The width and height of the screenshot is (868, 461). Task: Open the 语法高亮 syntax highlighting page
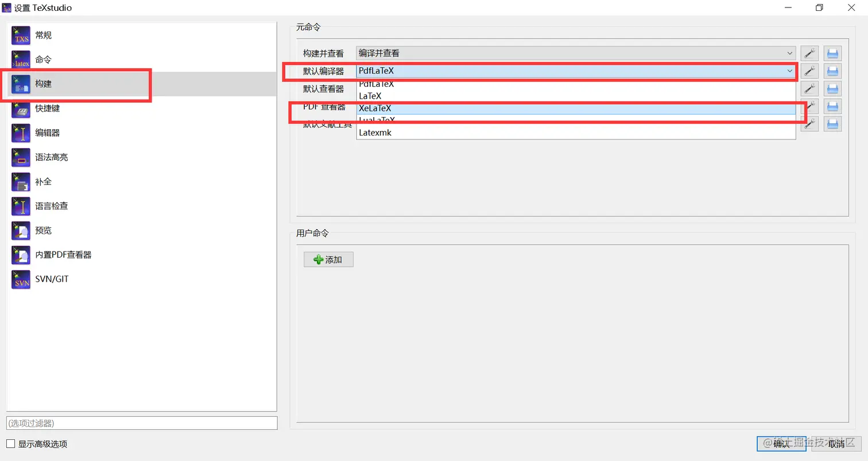tap(141, 157)
